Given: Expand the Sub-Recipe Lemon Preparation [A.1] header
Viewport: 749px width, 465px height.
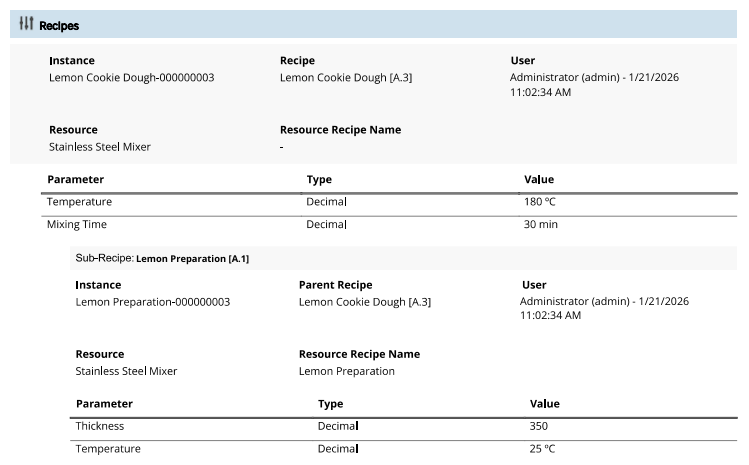Looking at the screenshot, I should click(x=162, y=258).
